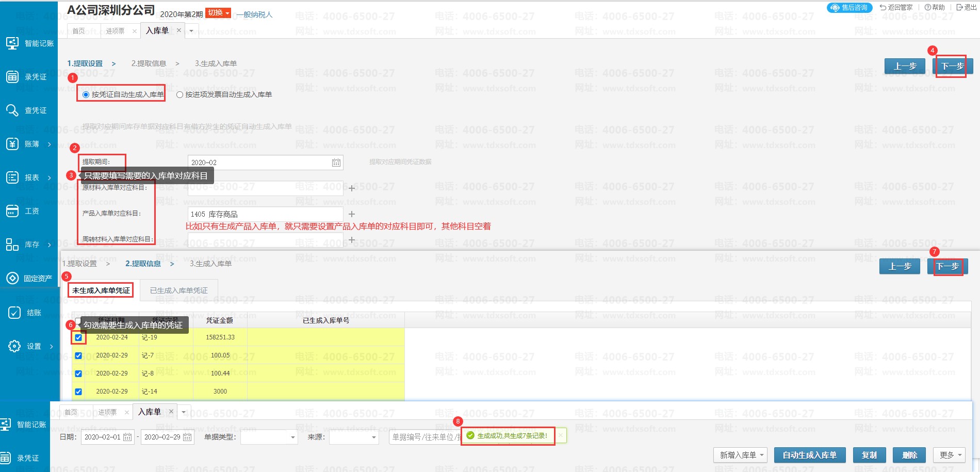Click the 售后咨询 support button

click(x=850, y=7)
